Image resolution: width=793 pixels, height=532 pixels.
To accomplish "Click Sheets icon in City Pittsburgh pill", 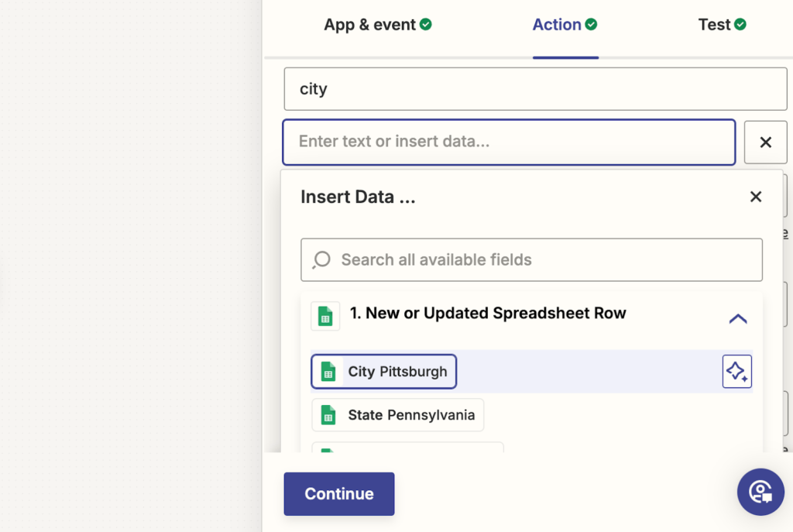I will point(328,372).
